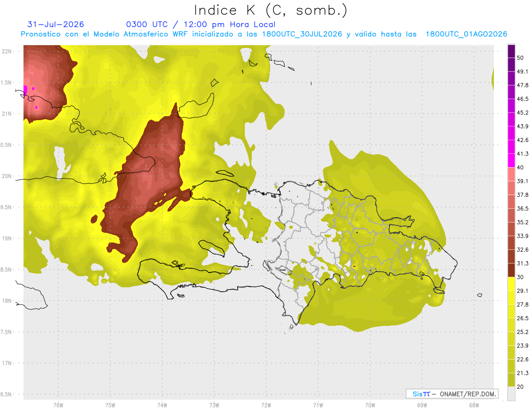Click the title "Indice K (C, somb.)"
Viewport: 532px width, 411px height.
270,11
